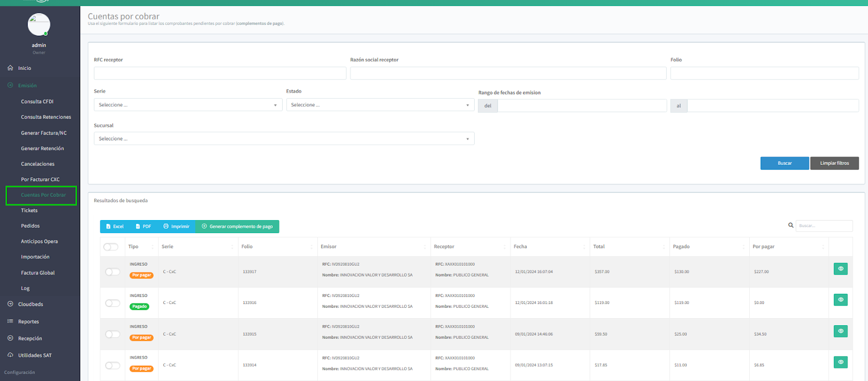Toggle selection switch for folio 133915

pos(112,334)
